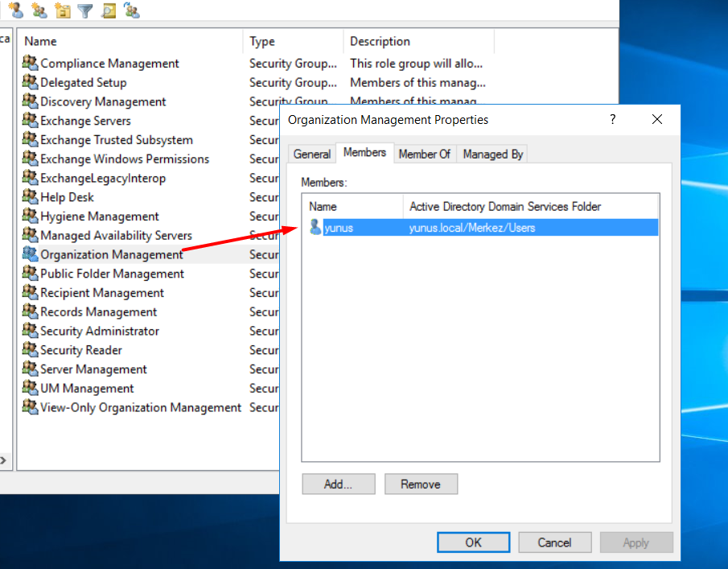Select the yunus user icon in members list
The height and width of the screenshot is (569, 728).
coord(315,228)
